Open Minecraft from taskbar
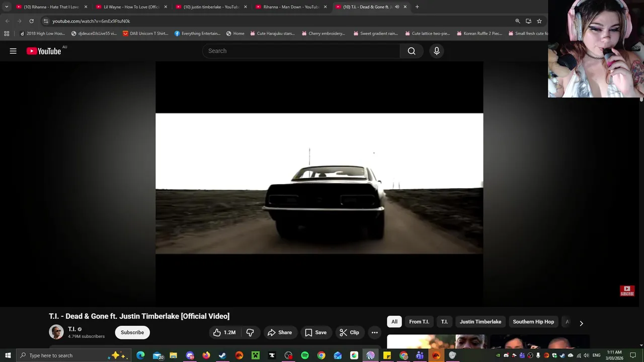 [x=256, y=355]
